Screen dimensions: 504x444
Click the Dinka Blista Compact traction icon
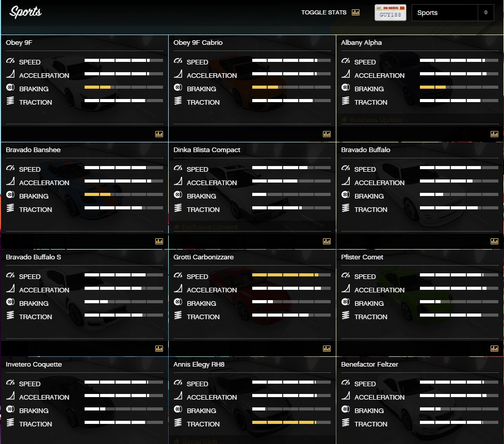[x=178, y=208]
